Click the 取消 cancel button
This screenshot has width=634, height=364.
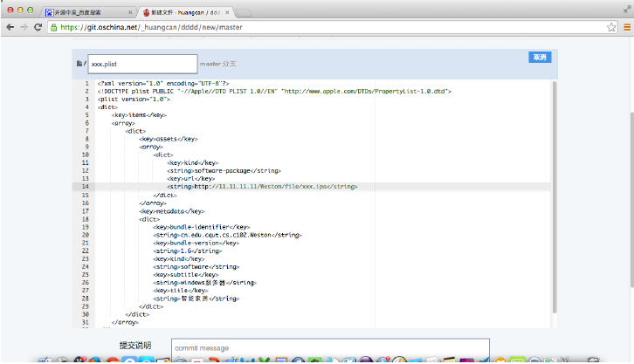539,58
